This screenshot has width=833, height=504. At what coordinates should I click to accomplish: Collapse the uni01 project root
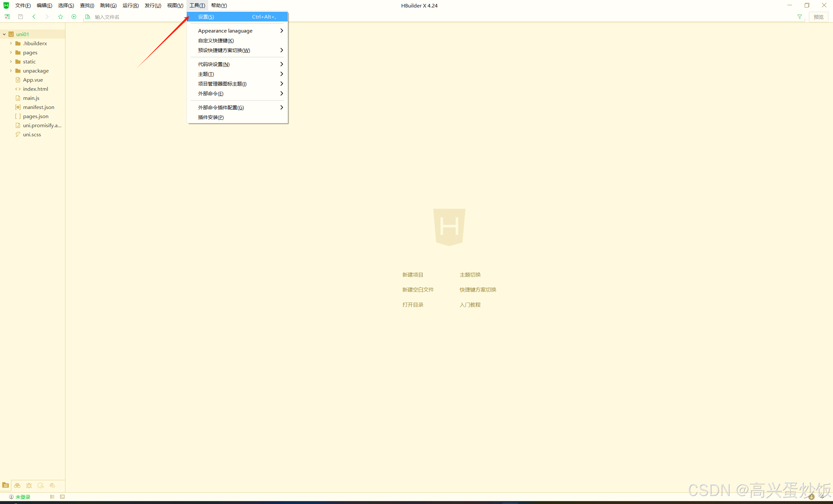(4, 34)
